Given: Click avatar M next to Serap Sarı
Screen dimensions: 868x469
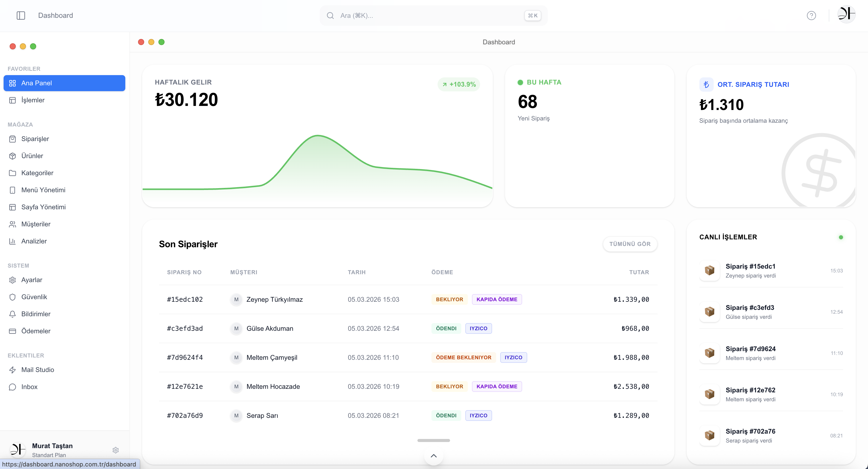Looking at the screenshot, I should (236, 416).
